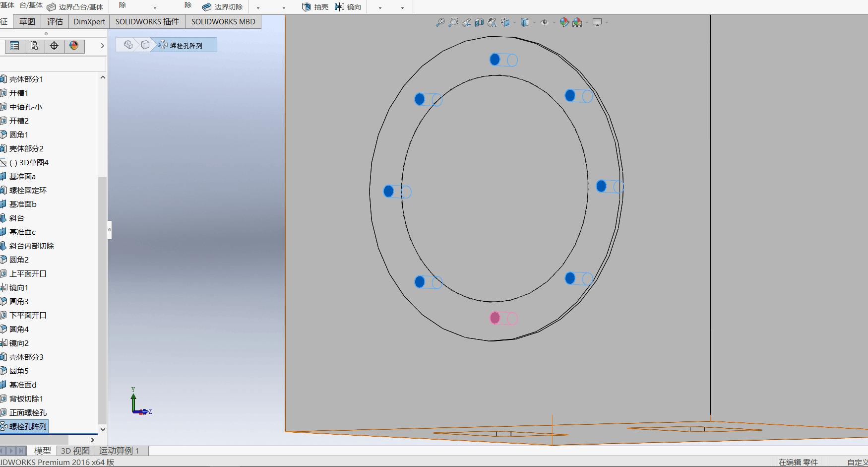Open the ConfigurationManager panel icon

[34, 46]
